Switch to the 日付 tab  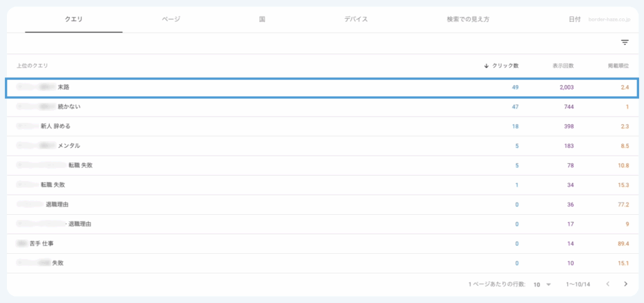(x=574, y=20)
